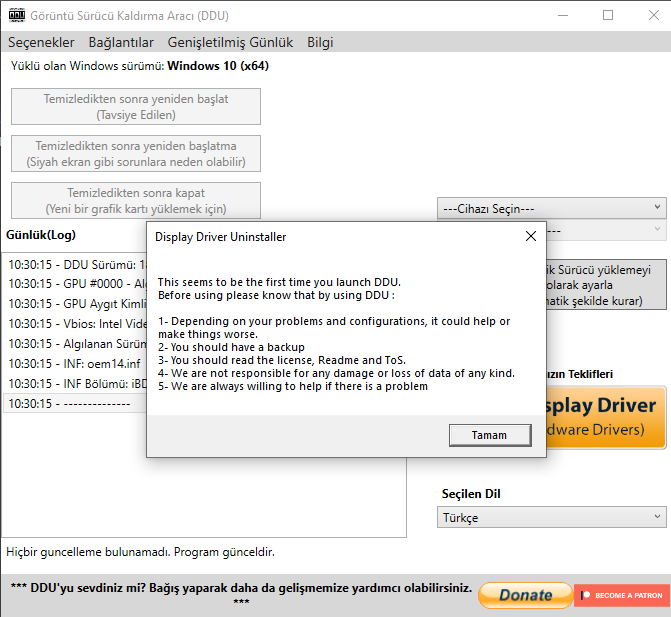671x617 pixels.
Task: Select the GPU #0000 log line
Action: [77, 284]
